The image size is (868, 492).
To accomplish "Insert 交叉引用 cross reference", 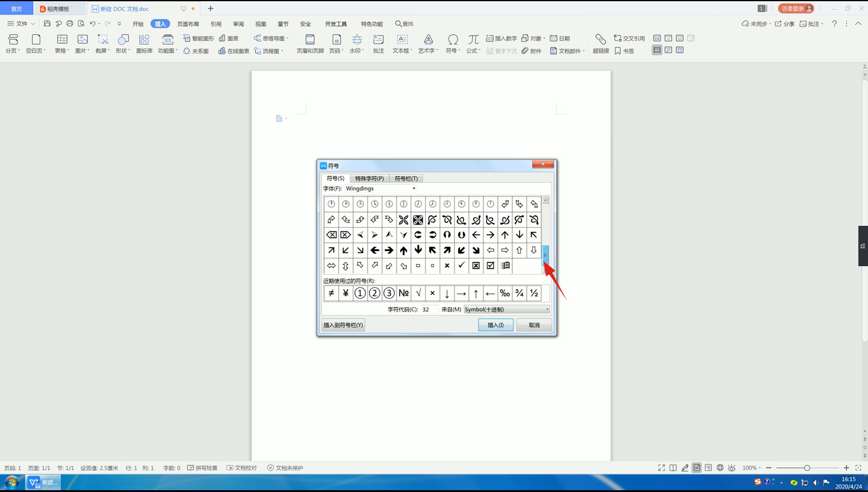I will point(629,39).
